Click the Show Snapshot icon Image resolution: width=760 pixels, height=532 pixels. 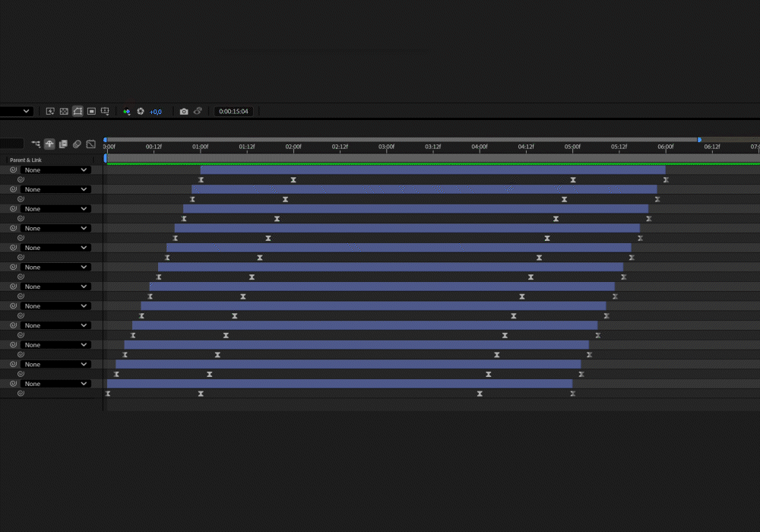click(x=198, y=111)
